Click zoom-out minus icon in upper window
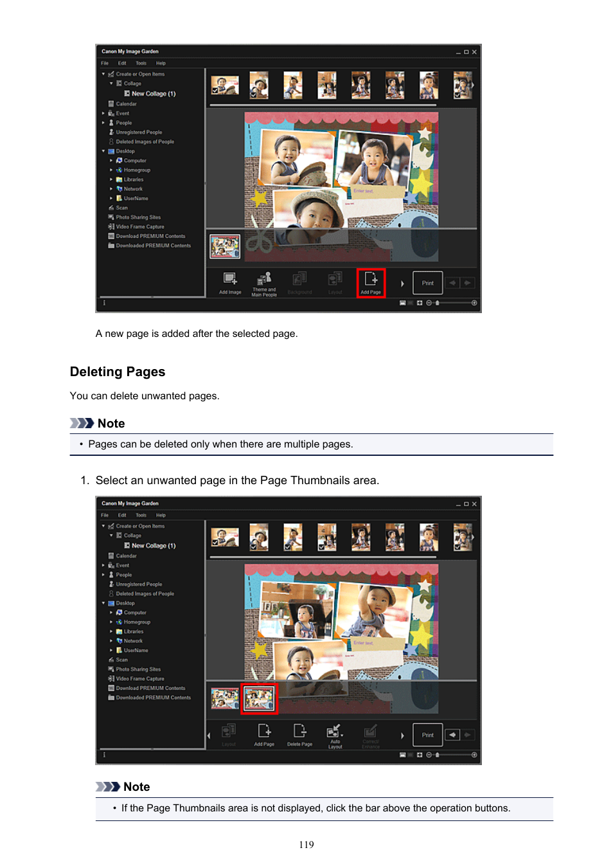The width and height of the screenshot is (613, 868). coord(429,303)
